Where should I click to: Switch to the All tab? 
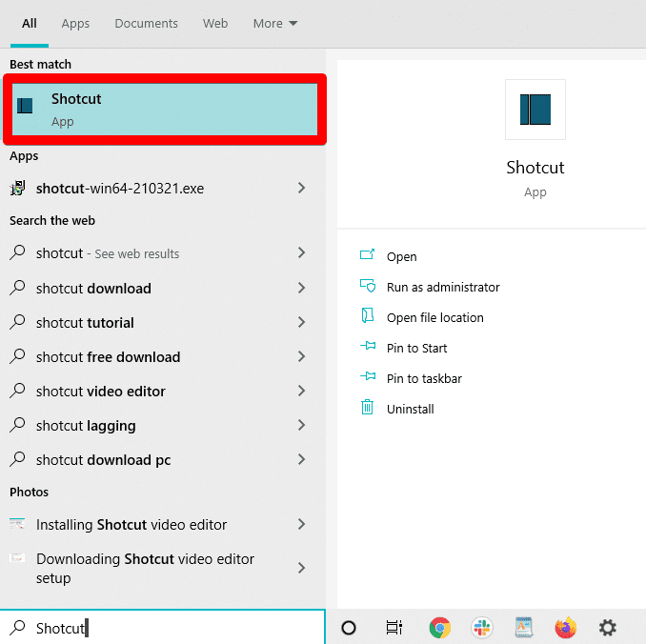click(x=30, y=24)
